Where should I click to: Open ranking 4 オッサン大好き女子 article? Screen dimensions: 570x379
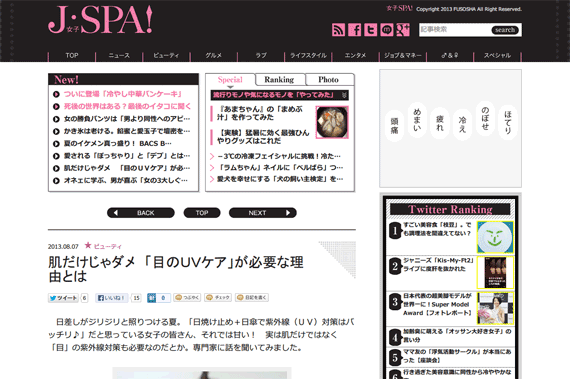tap(457, 336)
